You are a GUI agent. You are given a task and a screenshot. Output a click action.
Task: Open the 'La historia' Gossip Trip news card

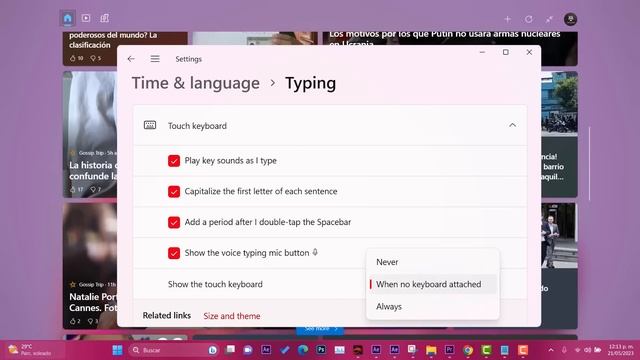point(90,135)
